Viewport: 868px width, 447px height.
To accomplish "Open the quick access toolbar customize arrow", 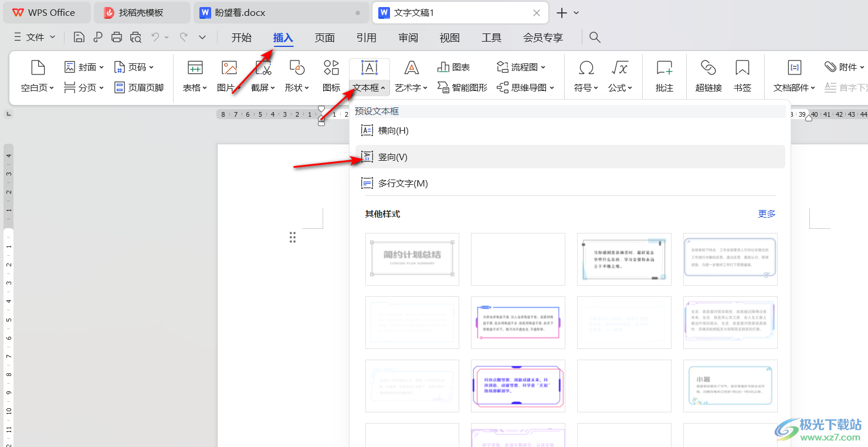I will [x=202, y=38].
